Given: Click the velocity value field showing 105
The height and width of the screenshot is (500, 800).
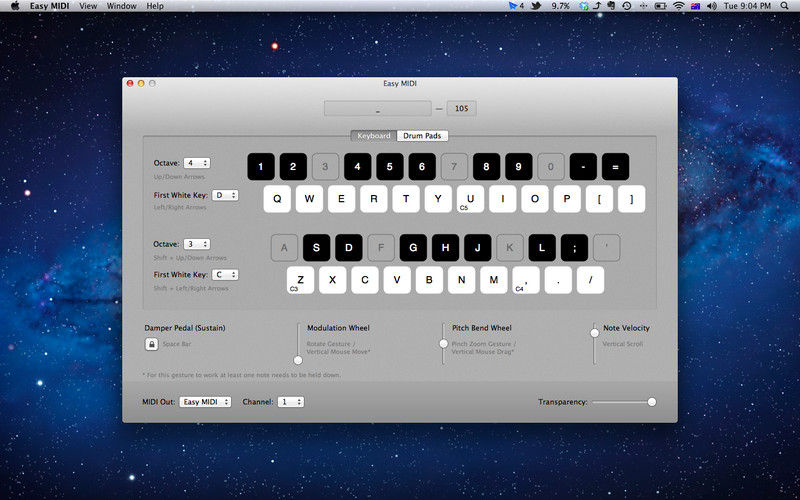Looking at the screenshot, I should (462, 109).
